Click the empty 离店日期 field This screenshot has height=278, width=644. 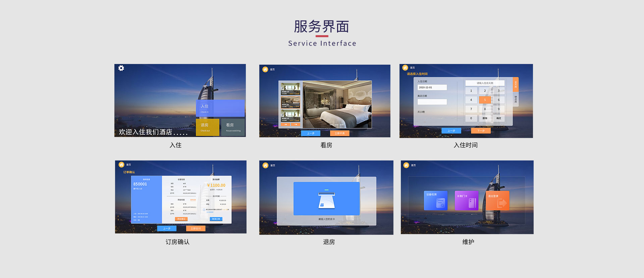432,102
